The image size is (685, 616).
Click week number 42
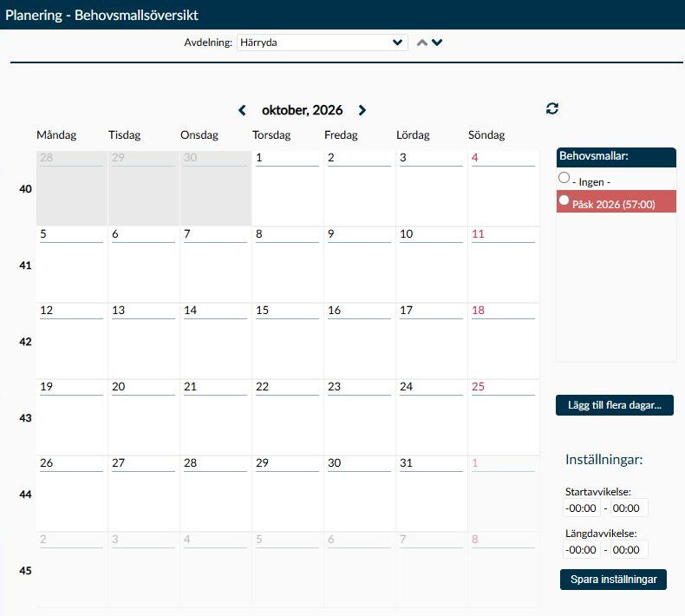pos(25,342)
